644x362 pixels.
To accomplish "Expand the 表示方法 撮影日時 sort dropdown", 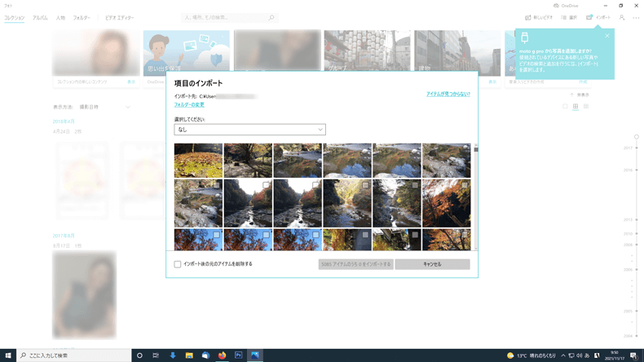I will [x=128, y=107].
